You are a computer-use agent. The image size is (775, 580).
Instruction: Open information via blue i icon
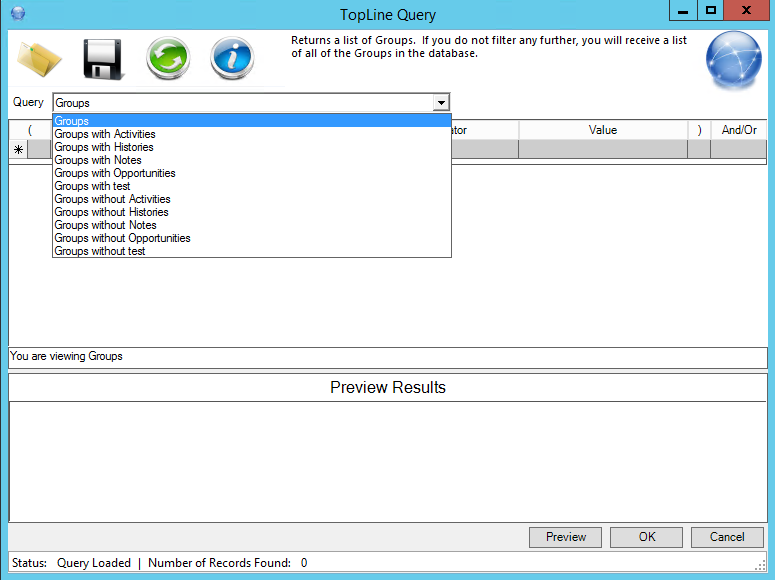point(232,58)
